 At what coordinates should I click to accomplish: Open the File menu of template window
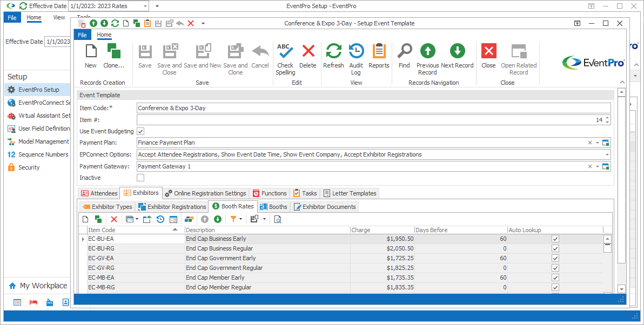pos(82,35)
